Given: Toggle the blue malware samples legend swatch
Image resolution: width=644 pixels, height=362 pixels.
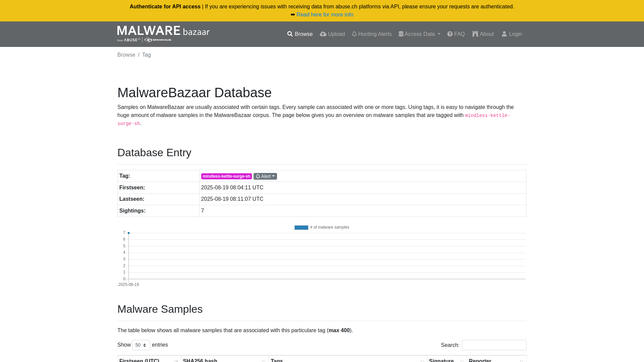Looking at the screenshot, I should (301, 228).
